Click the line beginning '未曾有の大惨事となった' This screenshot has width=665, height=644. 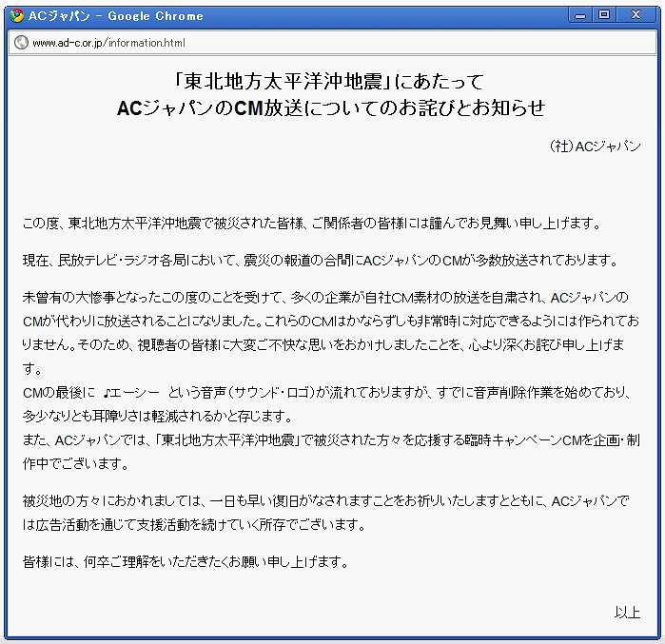(x=325, y=298)
